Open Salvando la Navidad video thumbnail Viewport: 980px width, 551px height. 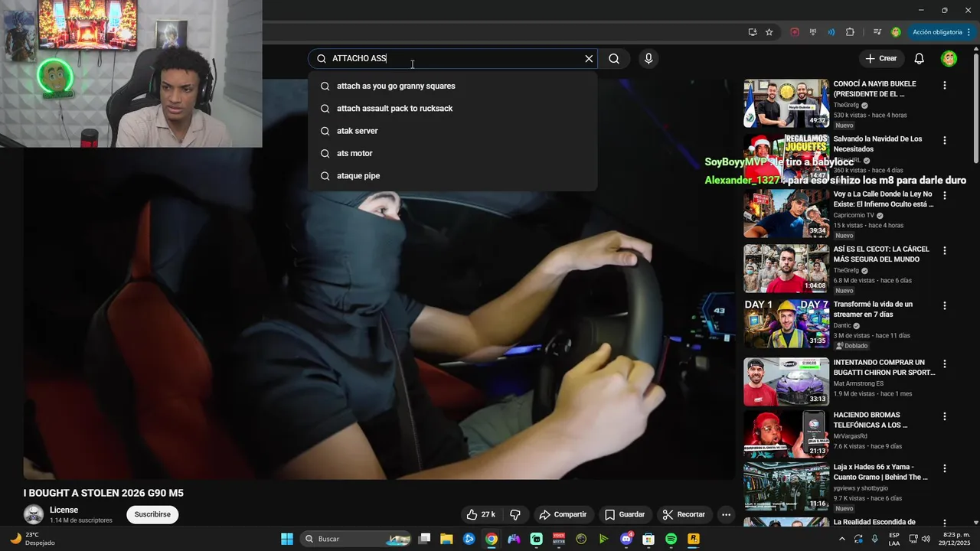[x=786, y=158]
